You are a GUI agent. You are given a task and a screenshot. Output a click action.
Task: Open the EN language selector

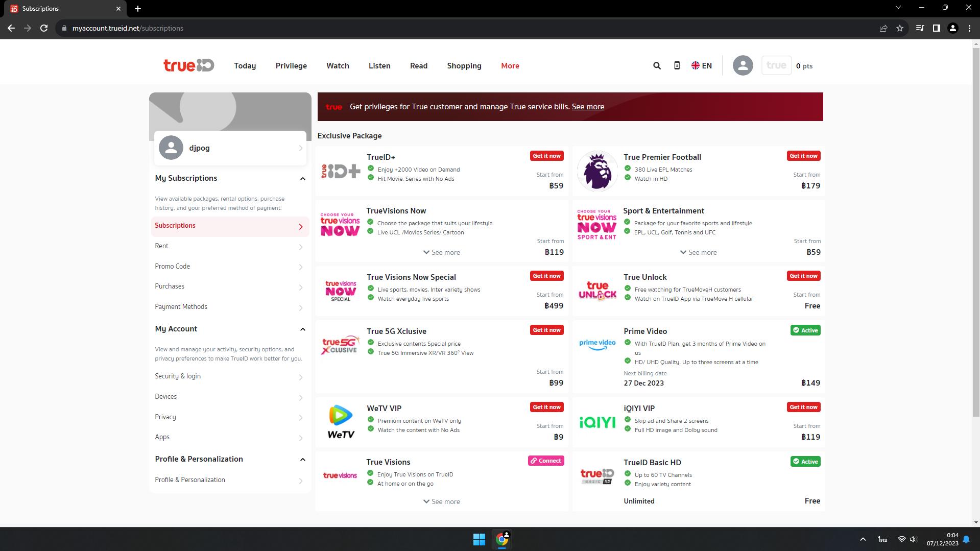[x=702, y=65]
